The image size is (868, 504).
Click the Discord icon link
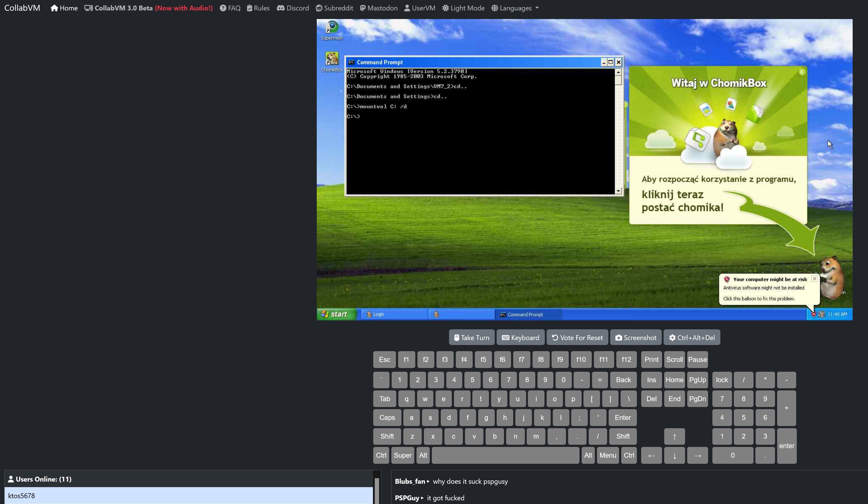[293, 8]
